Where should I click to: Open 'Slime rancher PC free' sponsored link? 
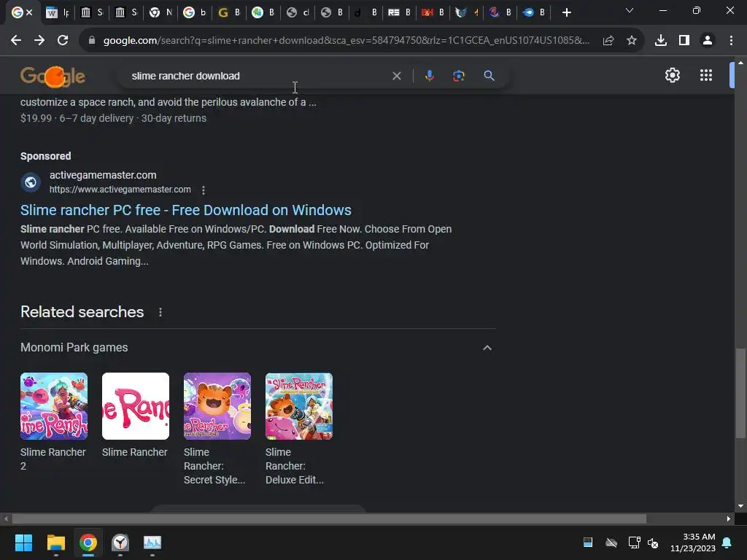186,210
